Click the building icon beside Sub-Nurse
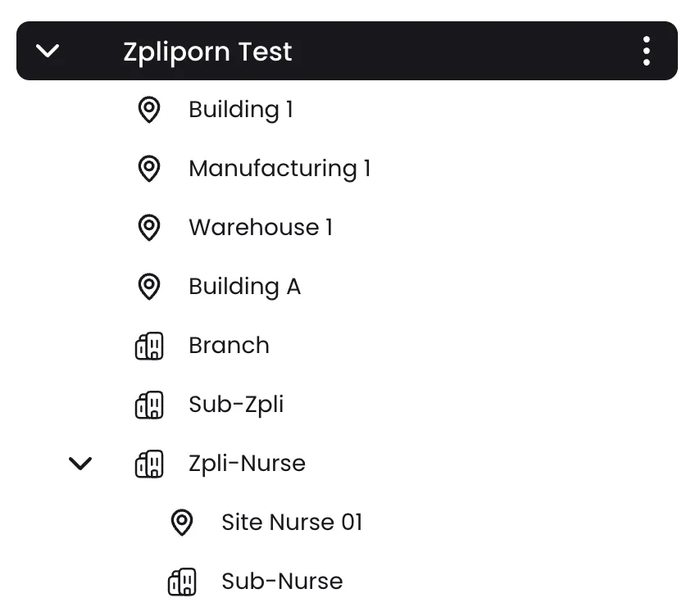This screenshot has width=700, height=616. coord(181,582)
